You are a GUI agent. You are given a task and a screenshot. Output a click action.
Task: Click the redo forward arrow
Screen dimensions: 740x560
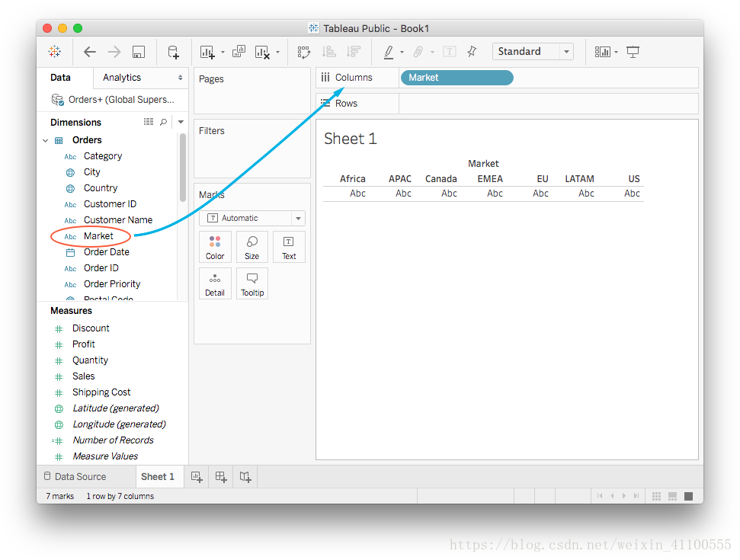[114, 51]
